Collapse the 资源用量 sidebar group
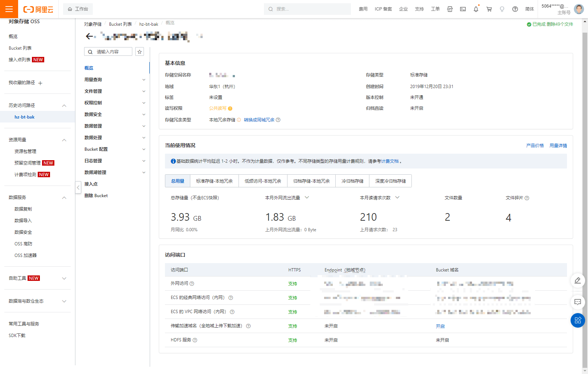The image size is (588, 374). coord(64,140)
